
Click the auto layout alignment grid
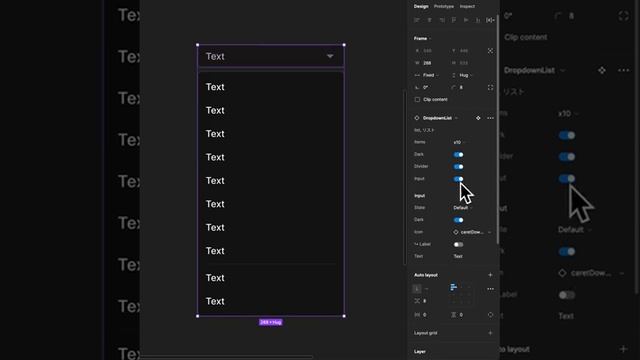pos(461,294)
